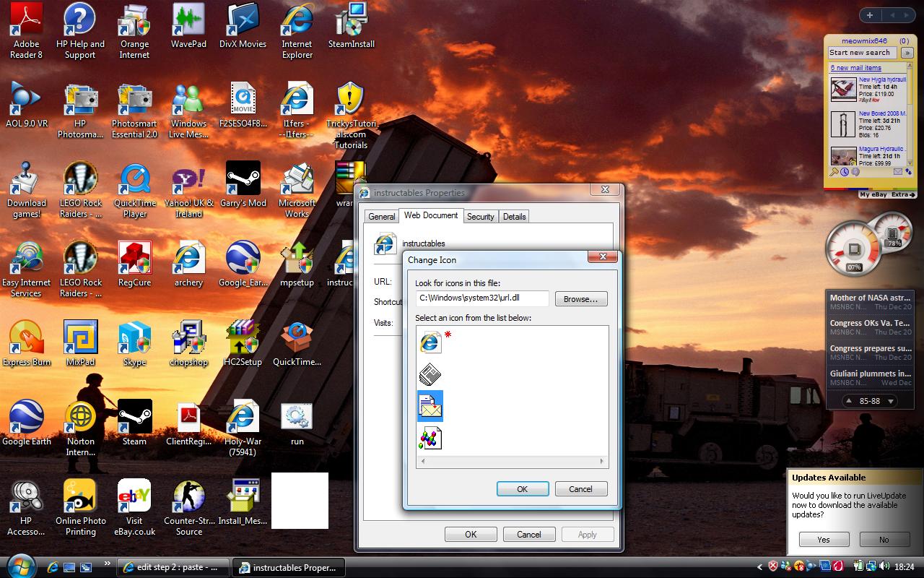Switch to the Details tab
Image resolution: width=924 pixels, height=578 pixels.
514,217
